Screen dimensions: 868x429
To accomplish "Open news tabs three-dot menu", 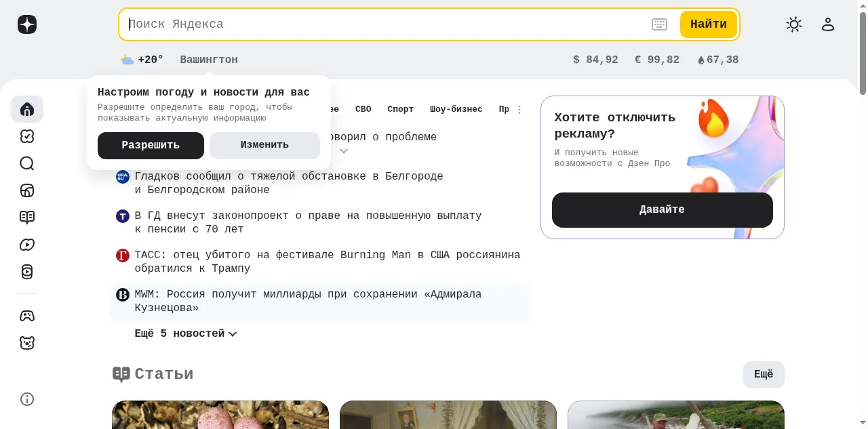I will tap(519, 110).
